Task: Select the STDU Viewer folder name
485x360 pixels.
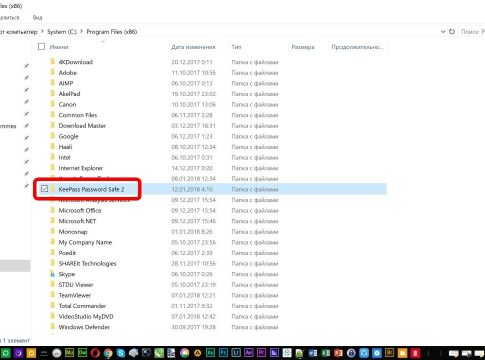Action: click(x=76, y=285)
